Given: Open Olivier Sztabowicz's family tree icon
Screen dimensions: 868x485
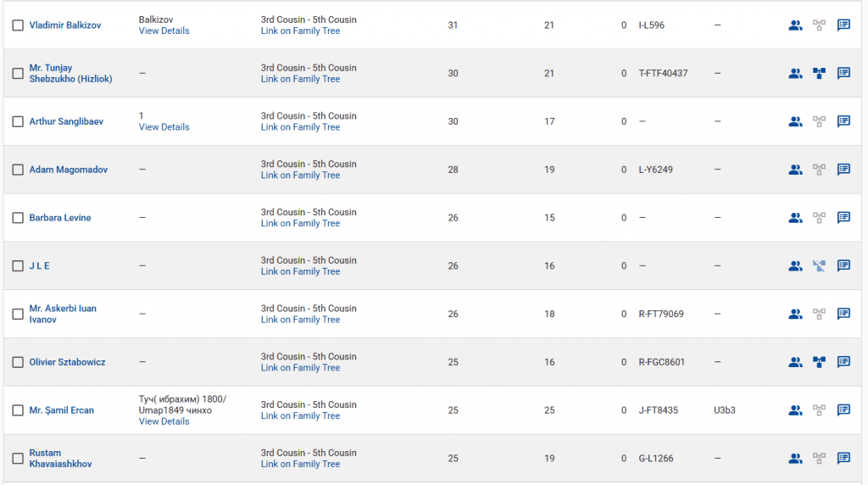Looking at the screenshot, I should 819,362.
